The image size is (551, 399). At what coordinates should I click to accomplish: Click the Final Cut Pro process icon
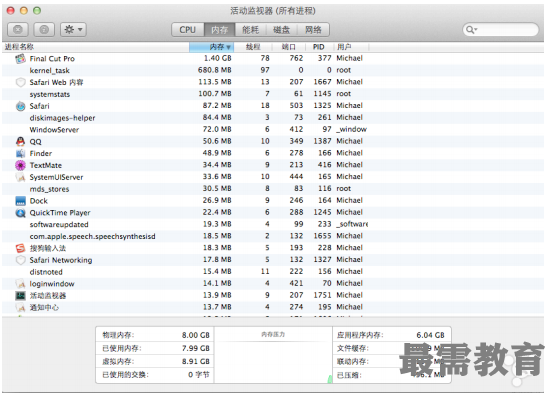point(20,58)
